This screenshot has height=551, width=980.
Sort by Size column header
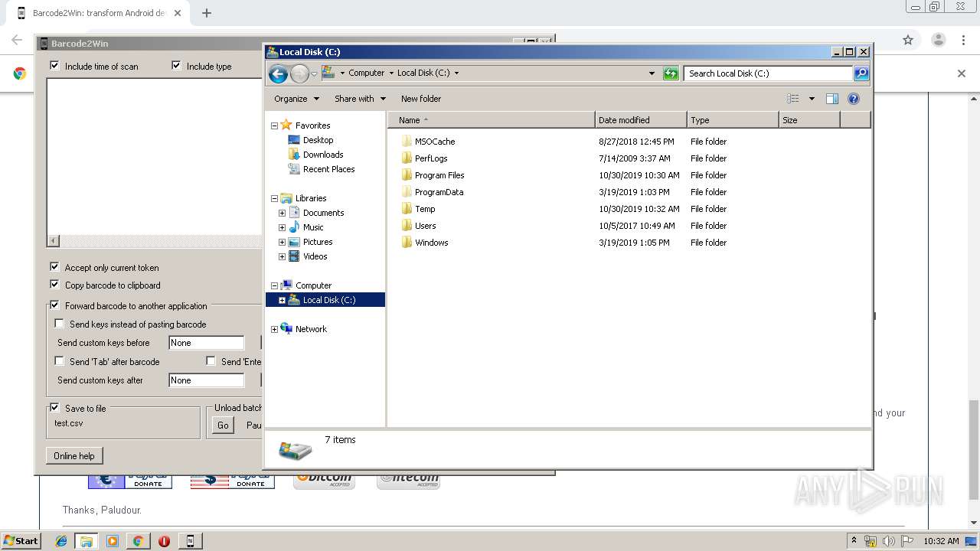809,120
